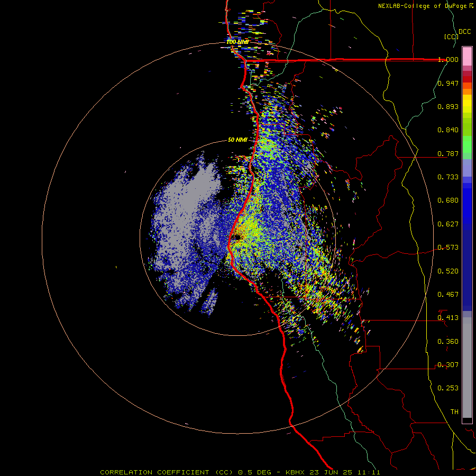Click the 0.307 scale value
The image size is (476, 476).
(x=448, y=365)
